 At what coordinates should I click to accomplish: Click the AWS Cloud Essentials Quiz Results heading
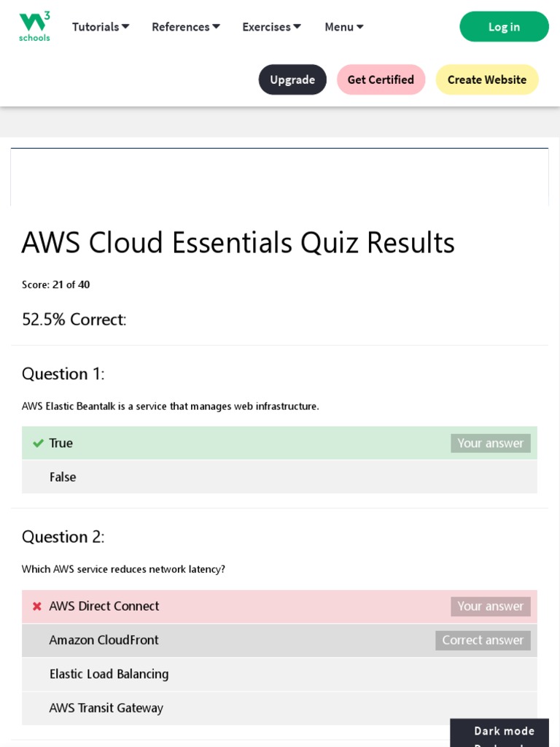[238, 242]
